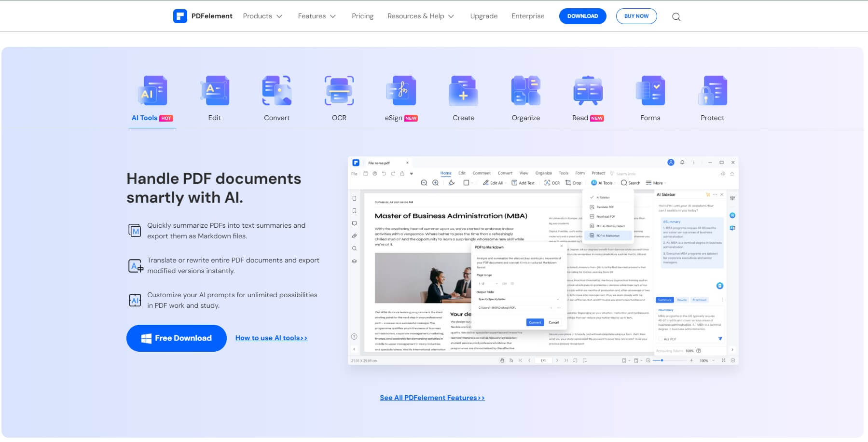The height and width of the screenshot is (442, 868).
Task: Go to the Upgrade page
Action: click(483, 16)
